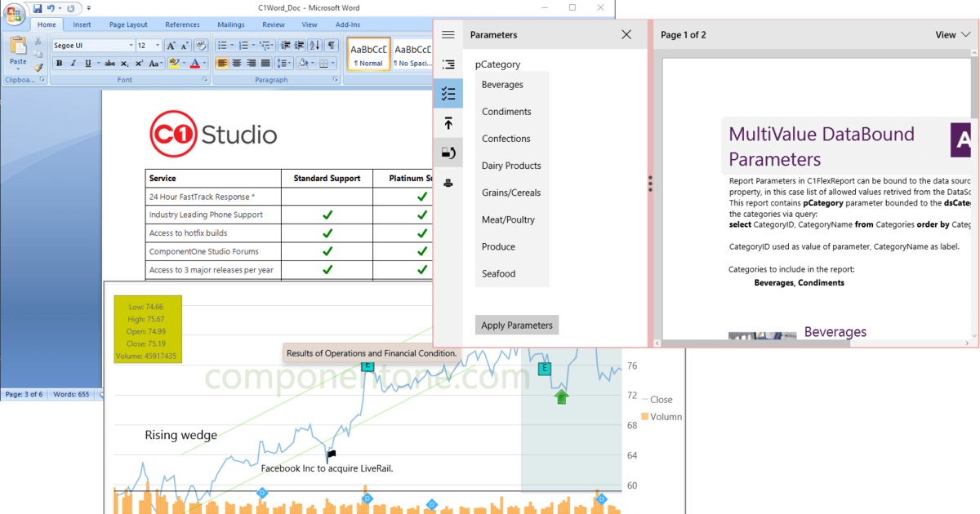This screenshot has width=980, height=514.
Task: Open the hamburger menu in report viewer
Action: (448, 35)
